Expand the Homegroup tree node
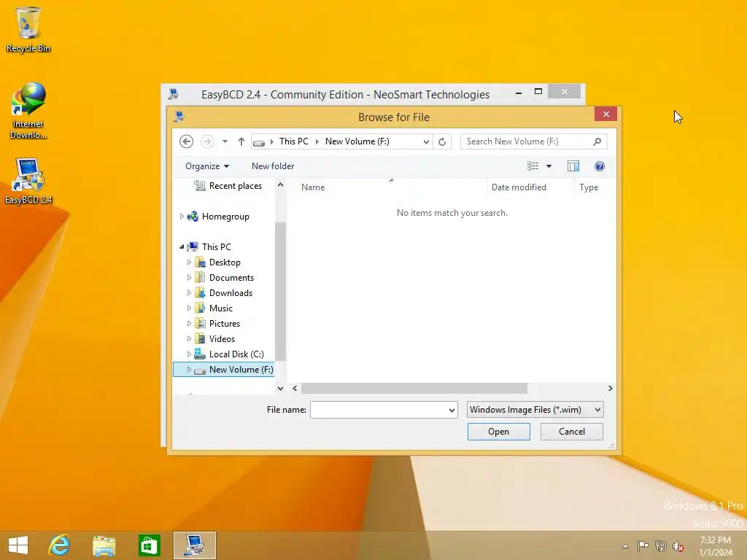 (182, 216)
